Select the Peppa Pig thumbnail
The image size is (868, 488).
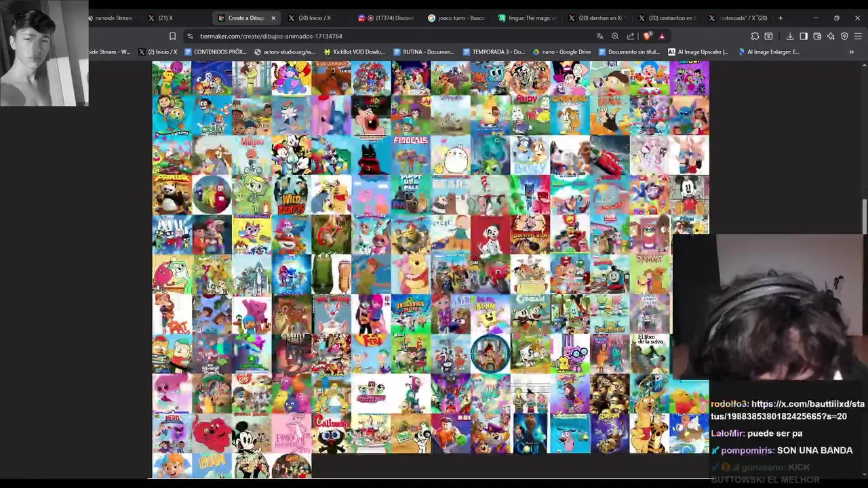pos(371,196)
